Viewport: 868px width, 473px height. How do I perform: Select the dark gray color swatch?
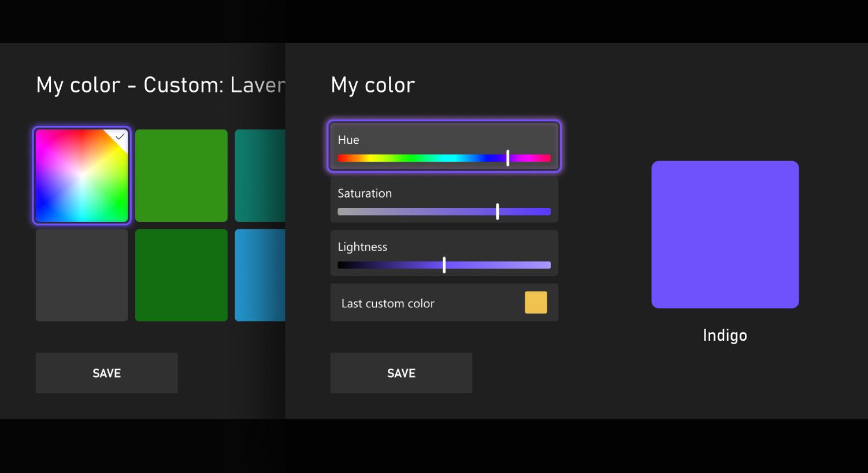81,275
